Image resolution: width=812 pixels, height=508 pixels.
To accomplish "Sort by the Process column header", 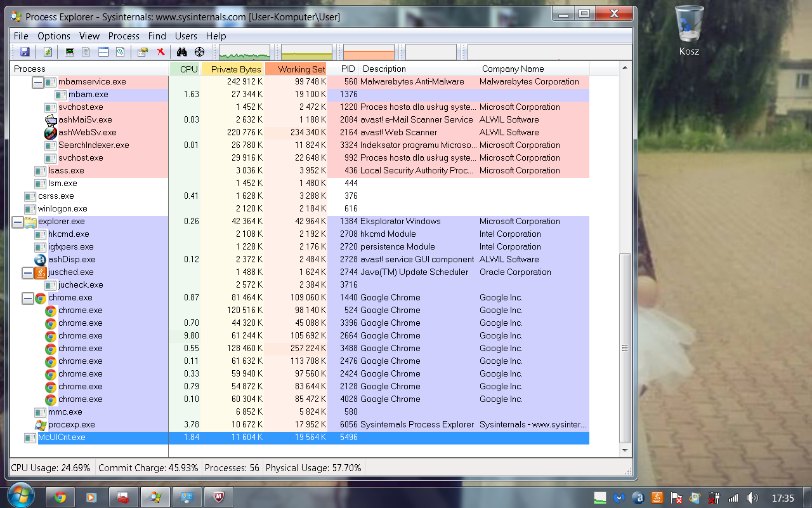I will (90, 69).
